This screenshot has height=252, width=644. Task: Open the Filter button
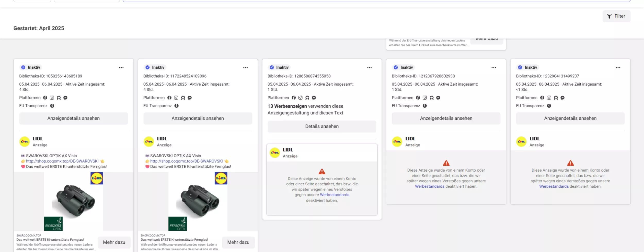(x=616, y=16)
